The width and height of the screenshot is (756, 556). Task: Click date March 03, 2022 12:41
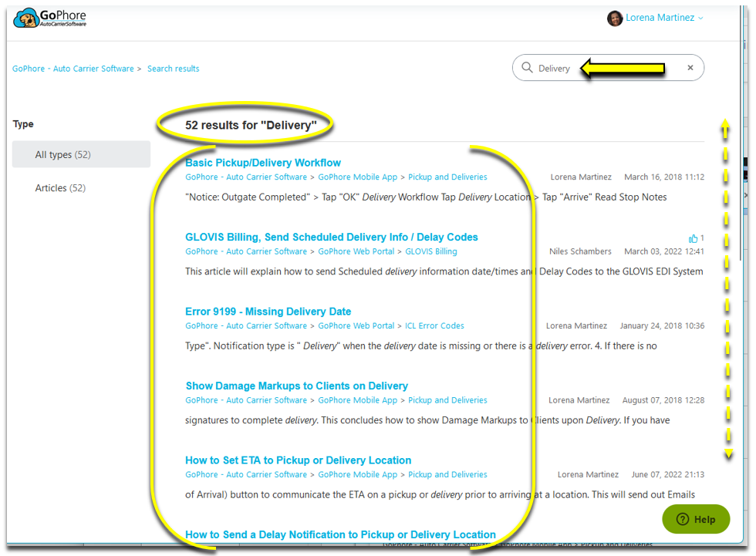click(x=664, y=251)
